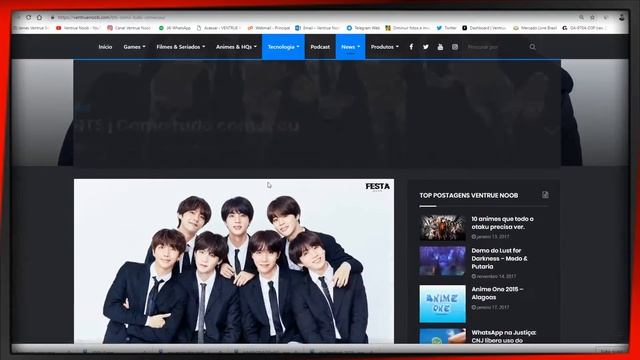Expand the Produtos dropdown menu
The height and width of the screenshot is (360, 640).
point(384,47)
